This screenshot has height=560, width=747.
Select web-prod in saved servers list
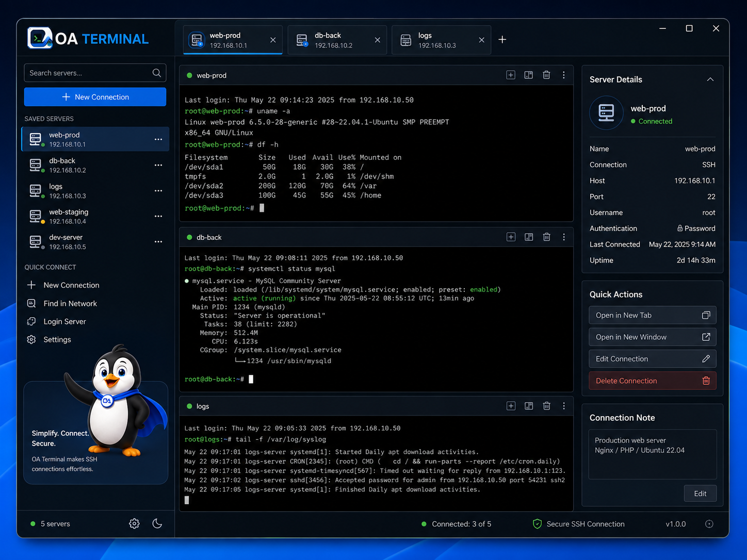(95, 139)
